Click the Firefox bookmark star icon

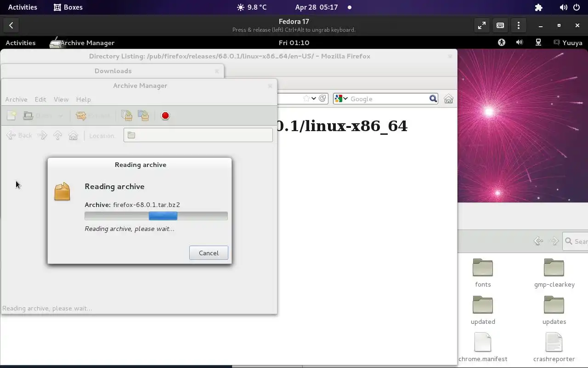tap(306, 98)
